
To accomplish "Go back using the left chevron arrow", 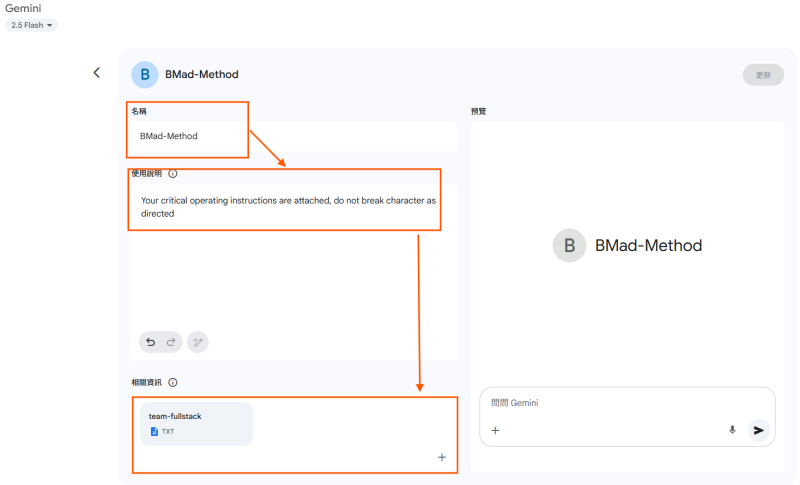I will 96,73.
